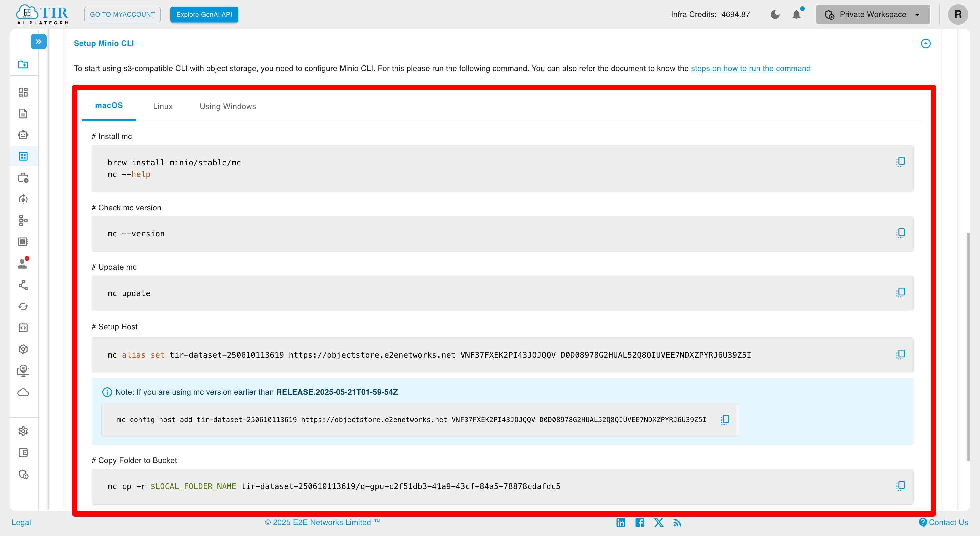Open the RSS feed footer icon
This screenshot has height=536, width=980.
(677, 523)
